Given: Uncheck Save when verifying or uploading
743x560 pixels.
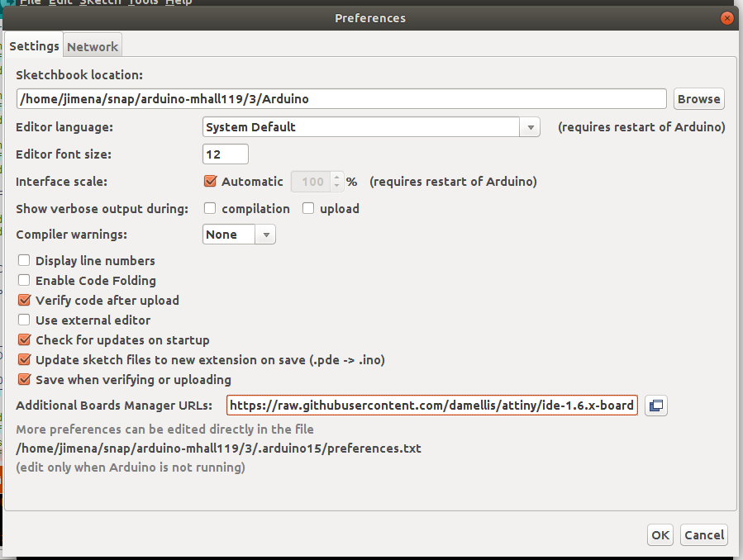Looking at the screenshot, I should pos(24,380).
